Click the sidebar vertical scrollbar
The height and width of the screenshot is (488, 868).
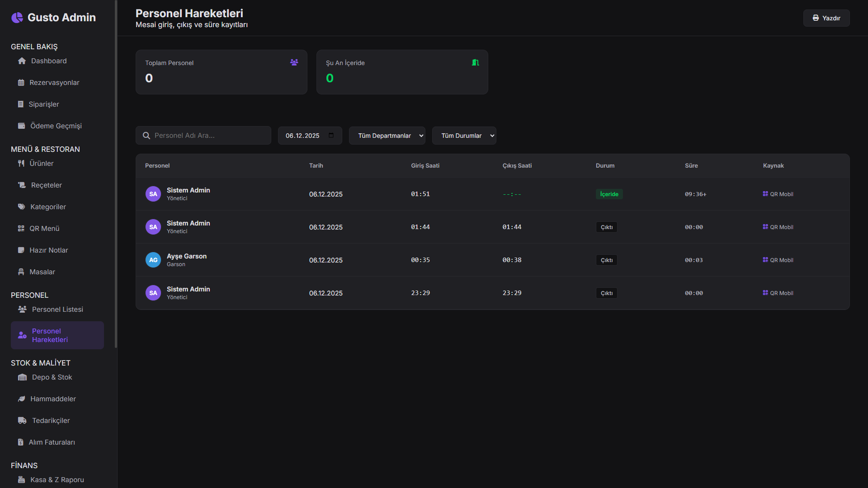[x=116, y=174]
